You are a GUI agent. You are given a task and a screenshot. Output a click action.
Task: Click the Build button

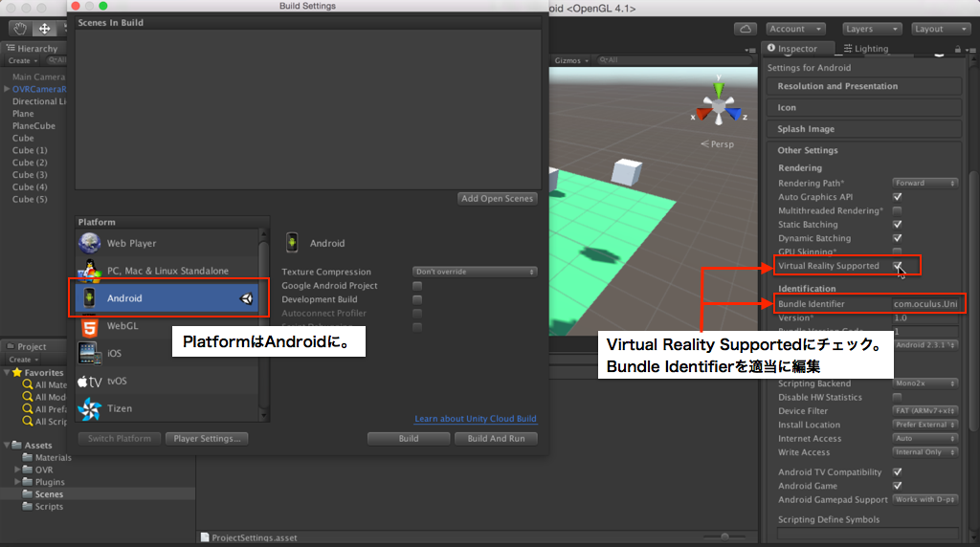[408, 438]
